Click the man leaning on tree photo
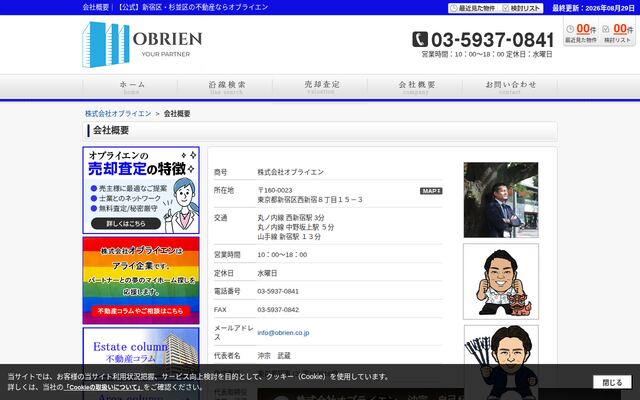Image resolution: width=640 pixels, height=400 pixels. coord(501,200)
